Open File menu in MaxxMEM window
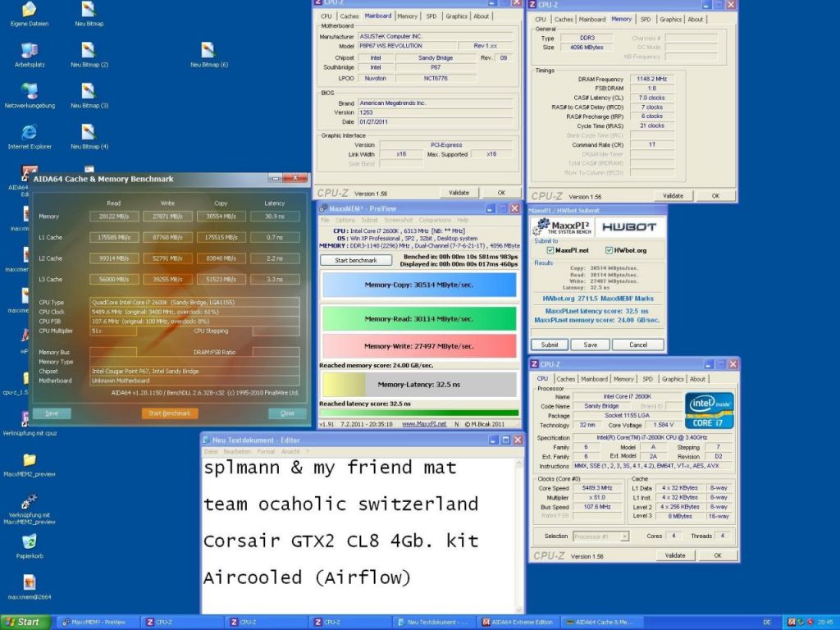Image resolution: width=840 pixels, height=630 pixels. 325,220
